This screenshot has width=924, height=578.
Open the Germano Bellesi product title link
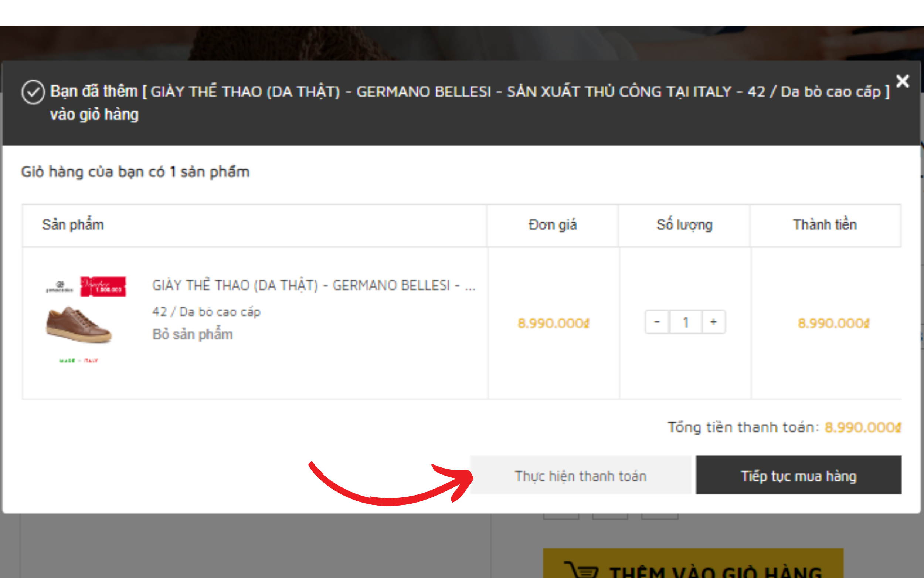(313, 285)
